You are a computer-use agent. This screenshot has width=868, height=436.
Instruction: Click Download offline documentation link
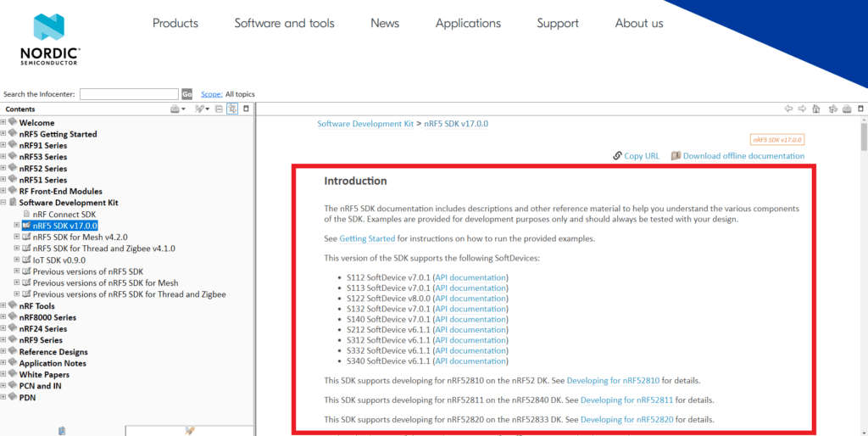[x=744, y=156]
